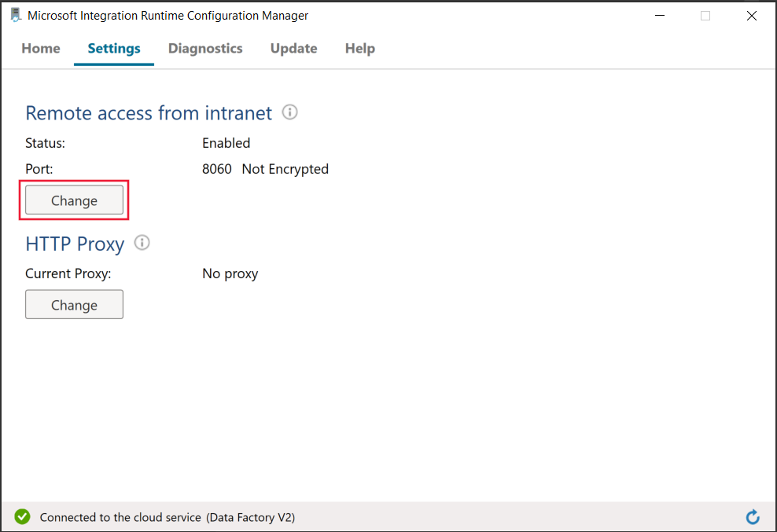This screenshot has width=777, height=532.
Task: Click the Not Encrypted label
Action: click(x=285, y=168)
